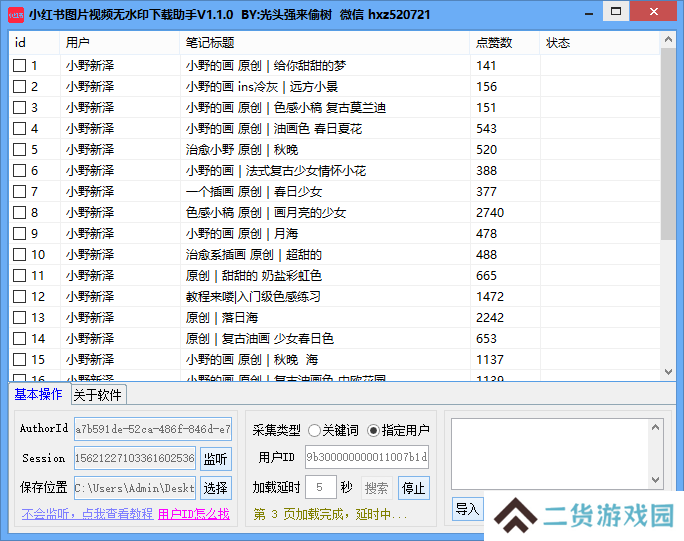Click the note list scrollbar thumb

[x=668, y=144]
